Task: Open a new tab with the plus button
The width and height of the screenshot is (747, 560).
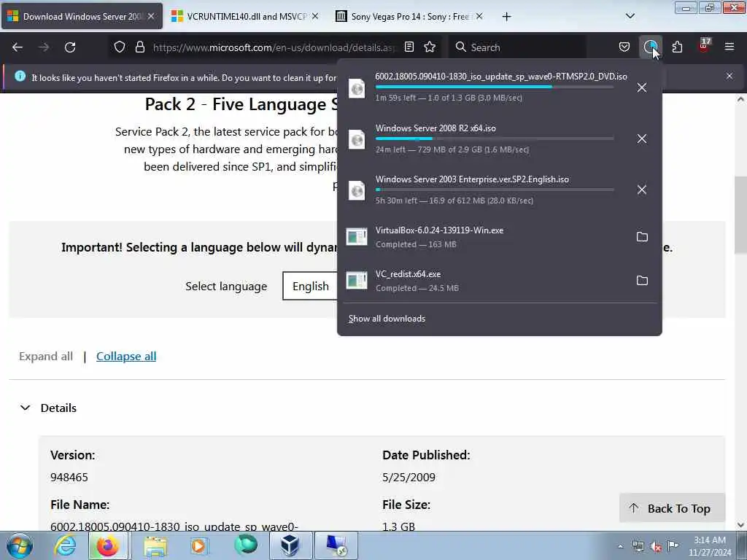Action: click(x=506, y=17)
